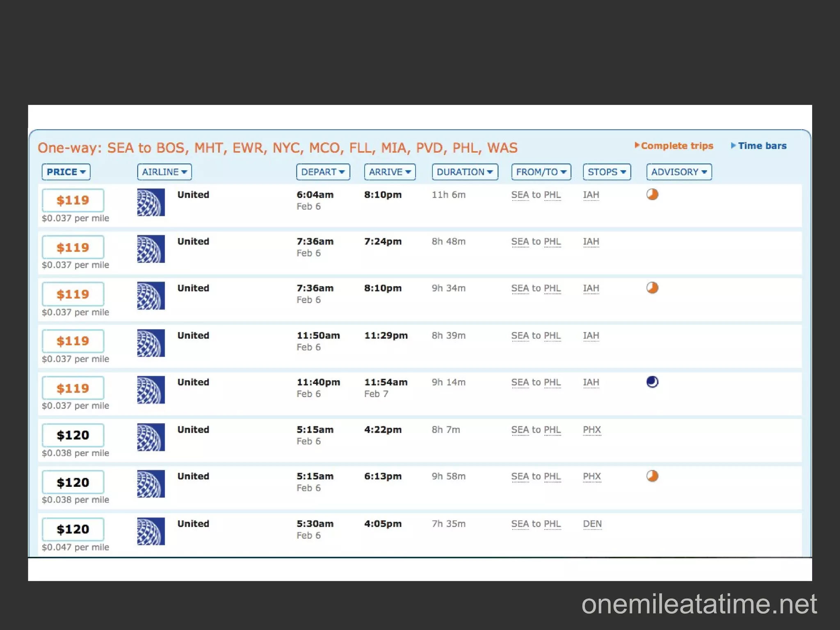Open the PRICE sort dropdown
Screen dimensions: 840x630
[x=66, y=172]
